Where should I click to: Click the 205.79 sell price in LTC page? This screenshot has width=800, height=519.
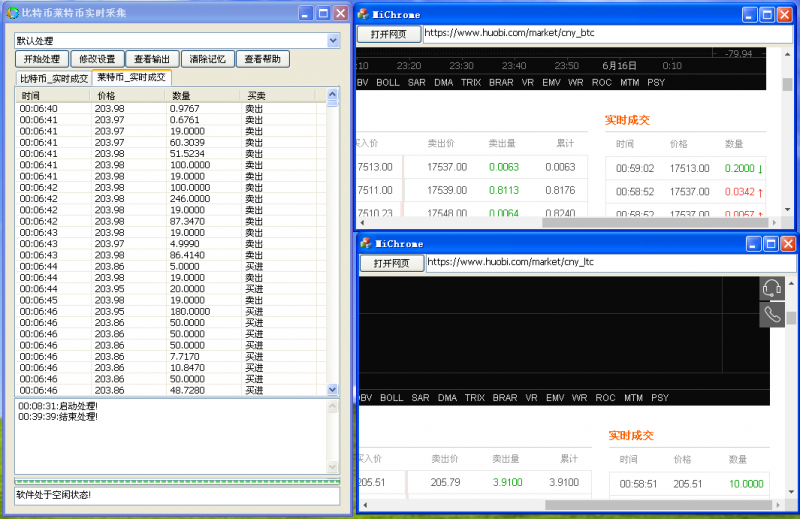tap(445, 482)
